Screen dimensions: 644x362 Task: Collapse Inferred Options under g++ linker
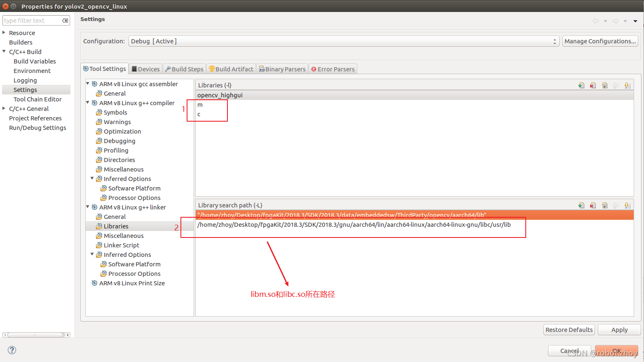92,254
